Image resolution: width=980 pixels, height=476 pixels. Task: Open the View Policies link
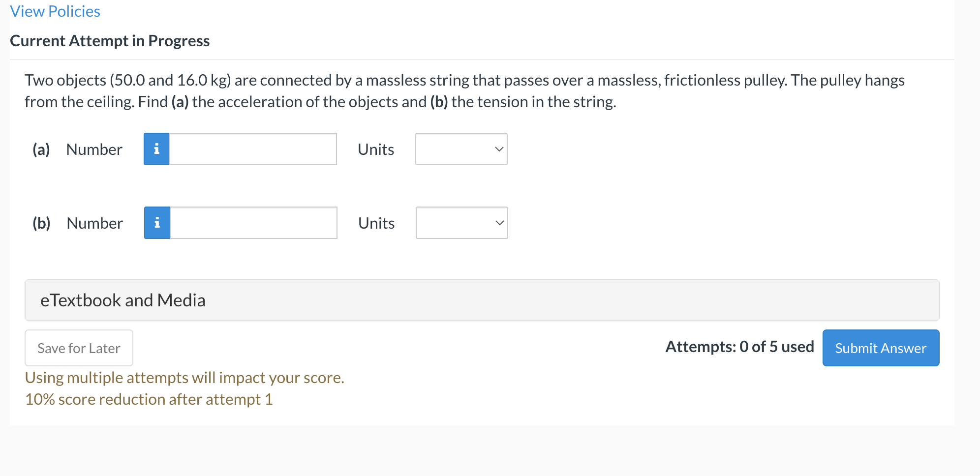point(55,11)
